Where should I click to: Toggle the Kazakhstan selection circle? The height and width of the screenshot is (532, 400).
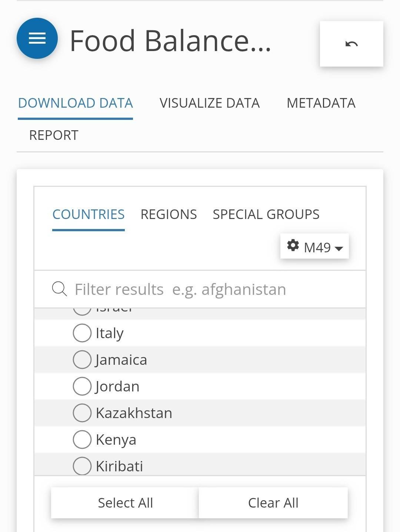pyautogui.click(x=82, y=413)
